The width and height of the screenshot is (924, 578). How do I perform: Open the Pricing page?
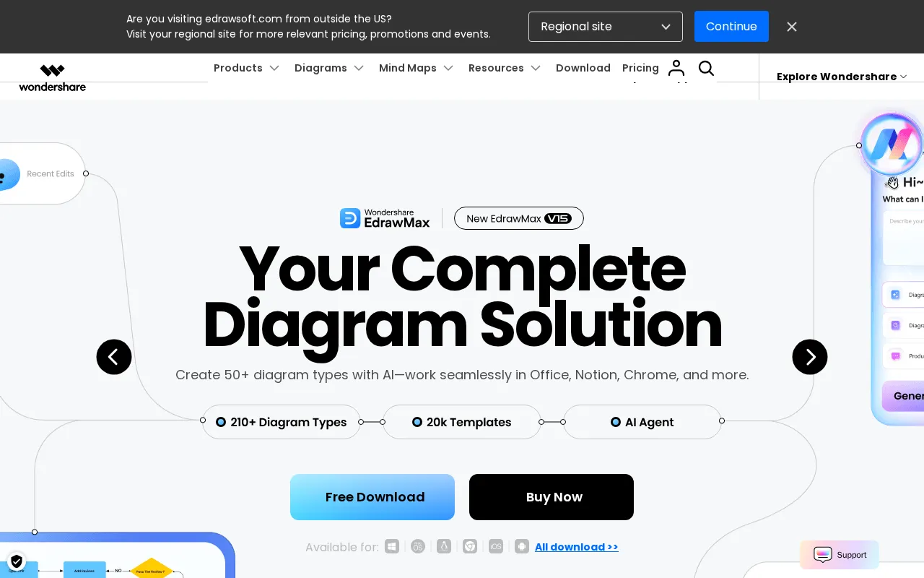pyautogui.click(x=640, y=68)
